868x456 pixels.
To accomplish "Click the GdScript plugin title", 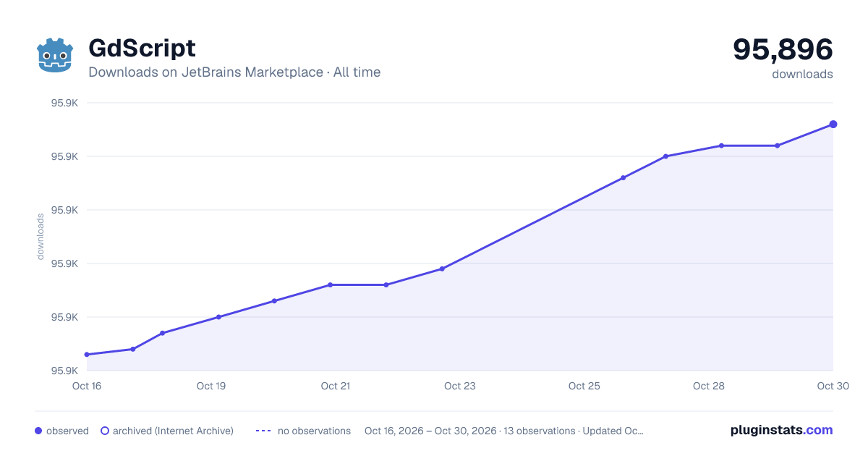I will coord(142,48).
